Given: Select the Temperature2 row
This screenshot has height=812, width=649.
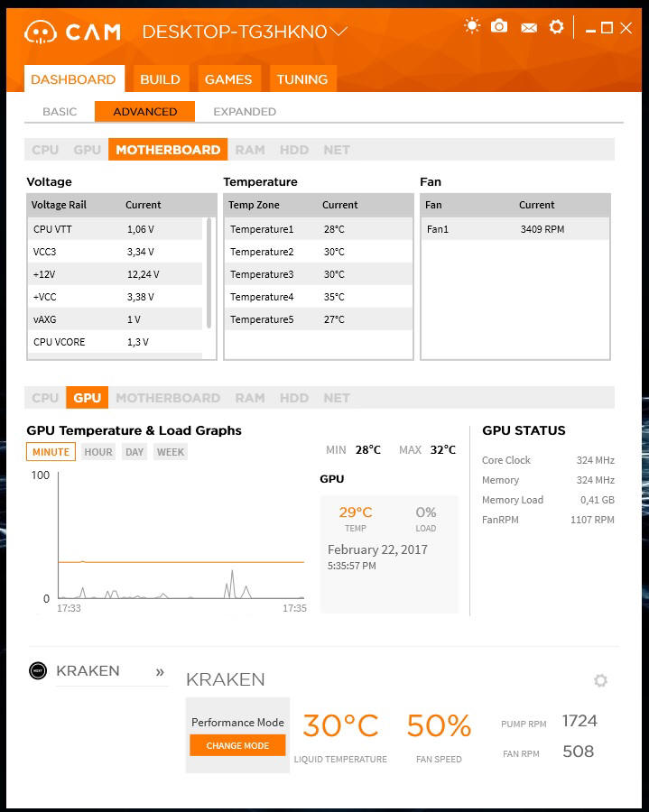Looking at the screenshot, I should pos(319,252).
